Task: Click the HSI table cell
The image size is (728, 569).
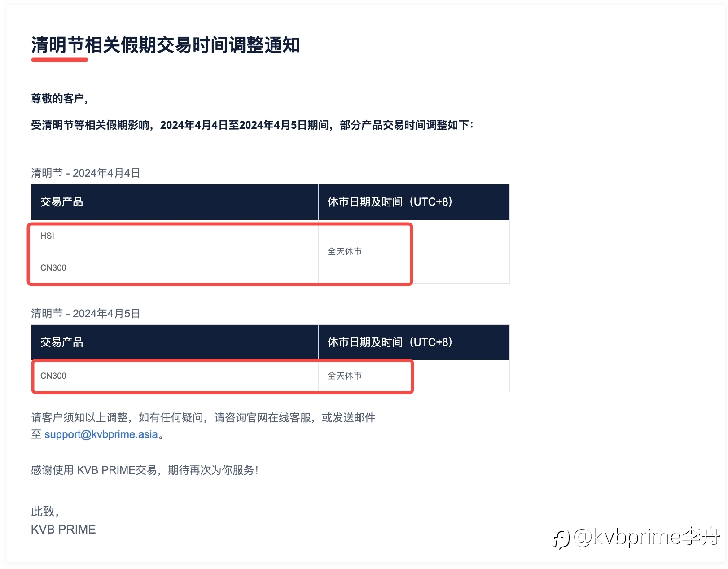Action: coord(175,236)
